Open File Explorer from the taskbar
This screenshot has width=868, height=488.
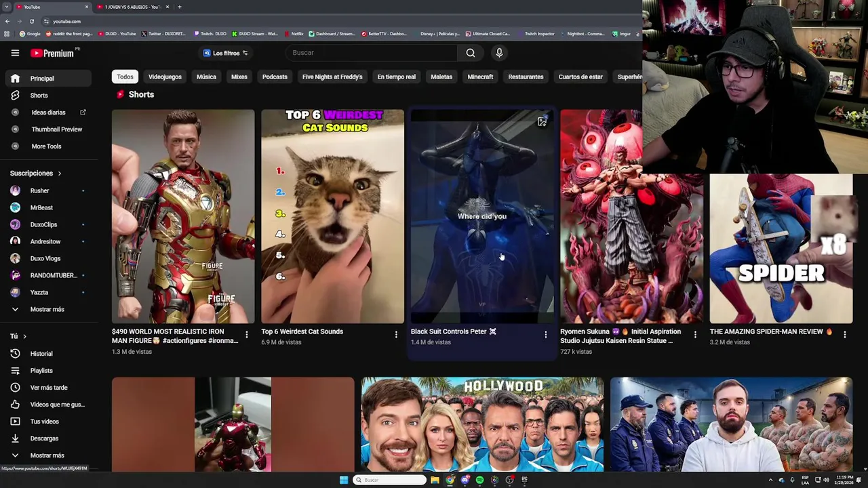[x=435, y=480]
